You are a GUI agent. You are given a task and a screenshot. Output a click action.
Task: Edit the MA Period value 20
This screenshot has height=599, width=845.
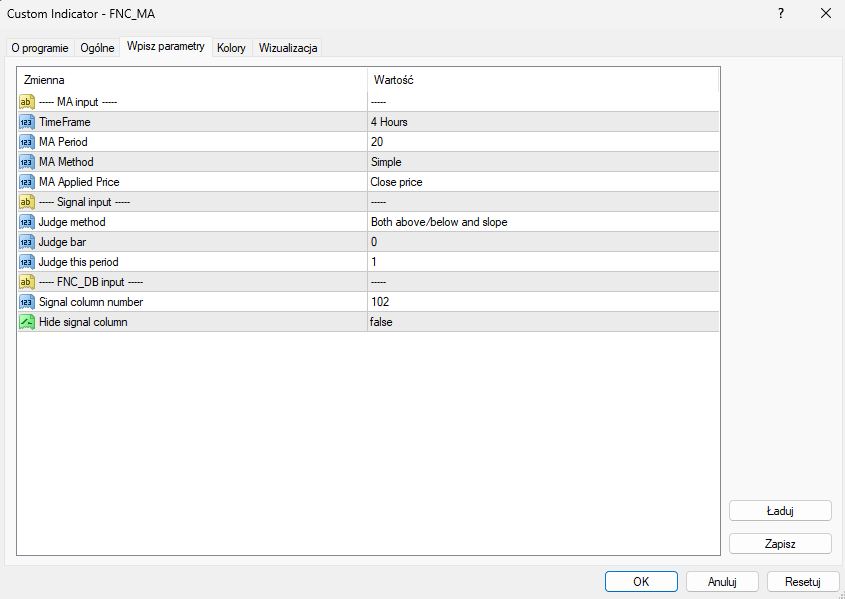point(542,142)
